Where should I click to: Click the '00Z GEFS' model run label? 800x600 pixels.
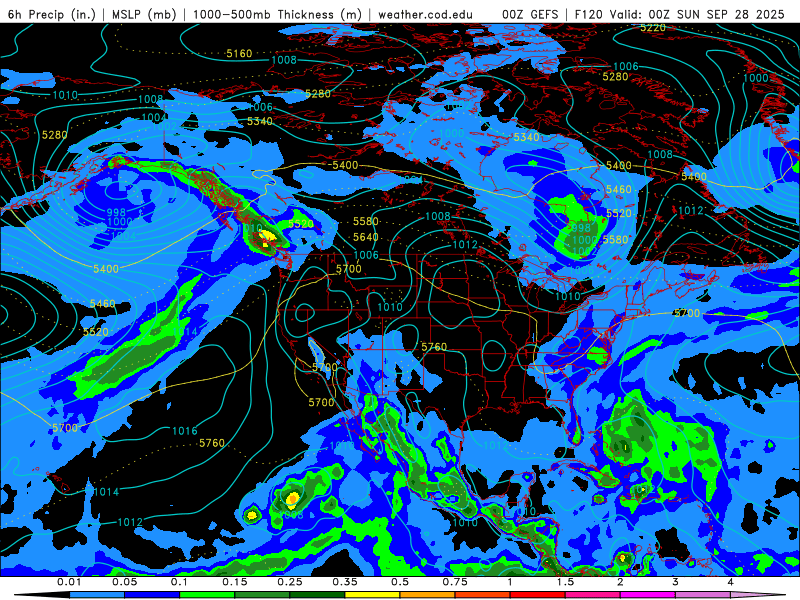530,14
